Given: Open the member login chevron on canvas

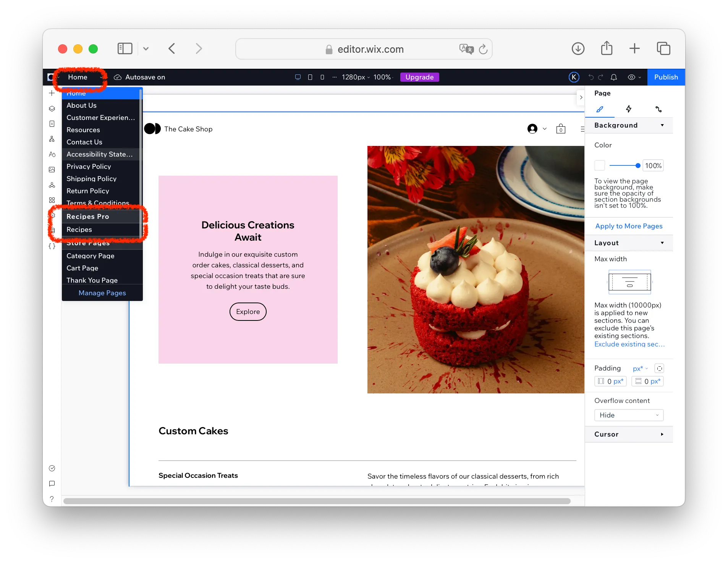Looking at the screenshot, I should pyautogui.click(x=545, y=129).
